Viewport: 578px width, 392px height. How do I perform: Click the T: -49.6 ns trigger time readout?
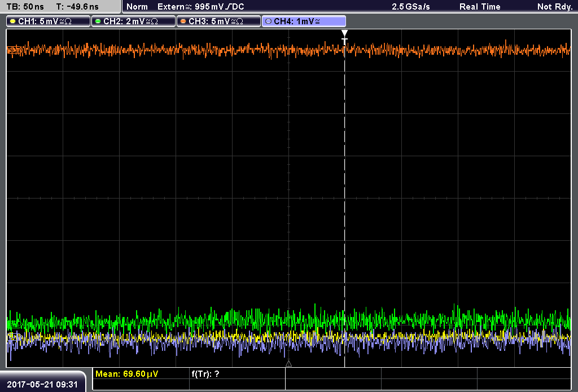pos(77,7)
